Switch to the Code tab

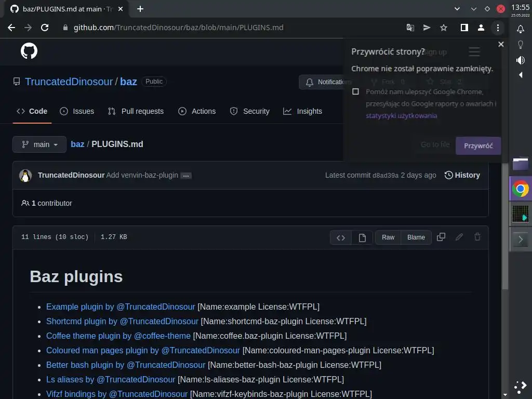pyautogui.click(x=32, y=111)
